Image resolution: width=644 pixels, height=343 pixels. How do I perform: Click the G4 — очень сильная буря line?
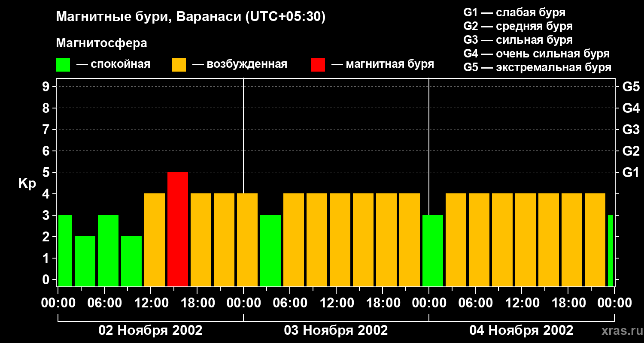pos(536,54)
